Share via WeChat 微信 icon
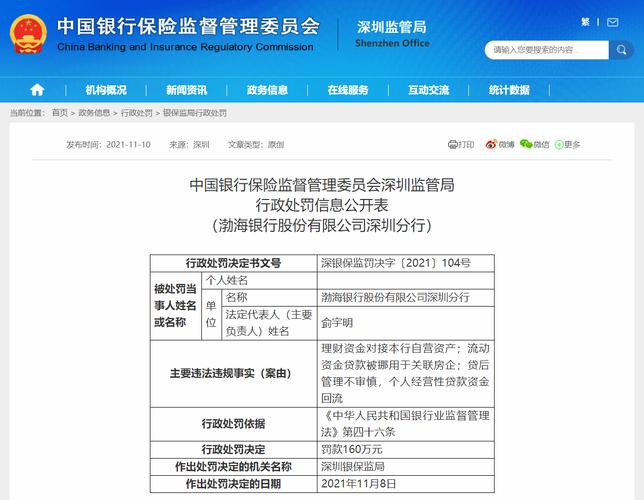 pos(534,144)
